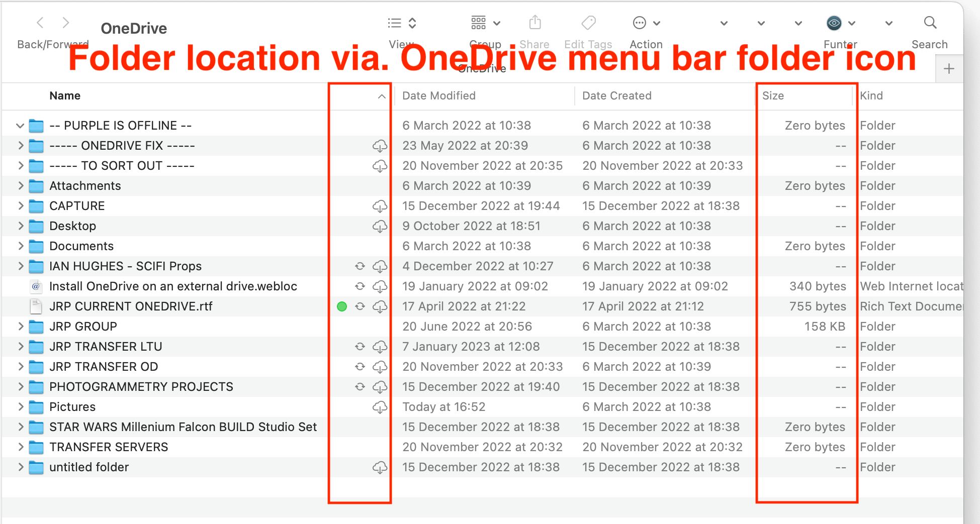Sort by Date Created column
Image resolution: width=980 pixels, height=524 pixels.
click(617, 96)
